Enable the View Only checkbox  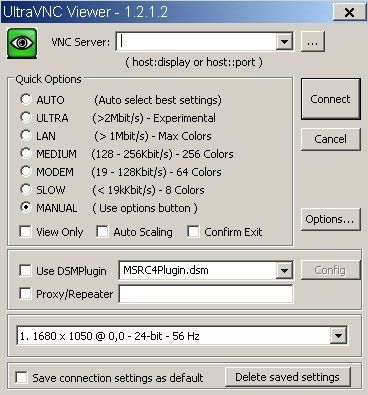(x=25, y=231)
